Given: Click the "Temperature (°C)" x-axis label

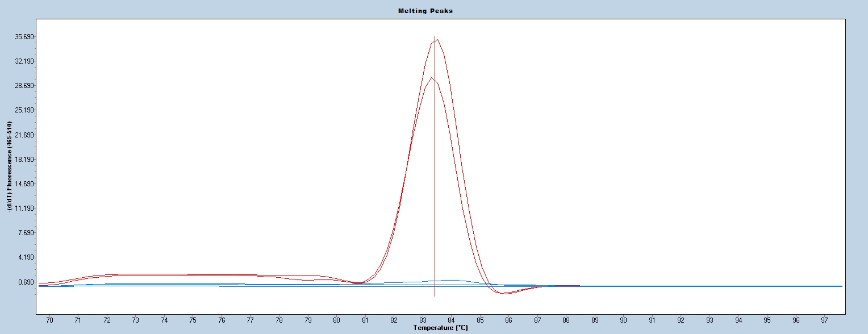Looking at the screenshot, I should 441,328.
